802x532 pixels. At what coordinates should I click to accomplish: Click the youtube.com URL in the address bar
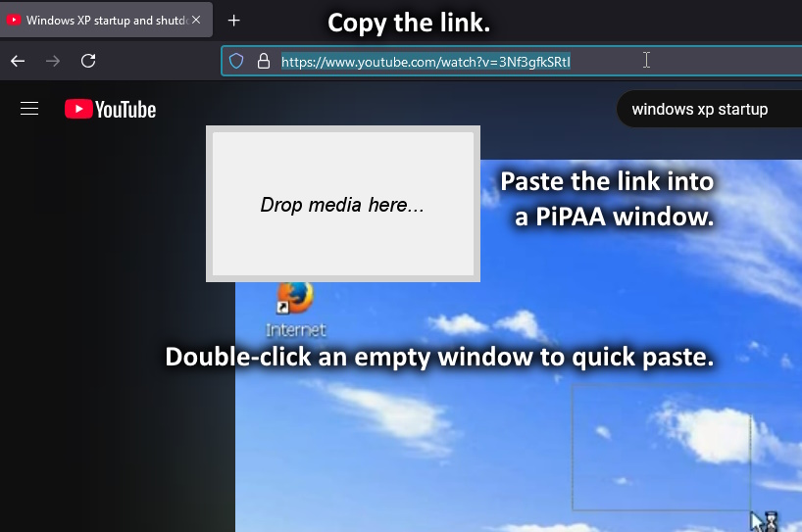(x=426, y=62)
